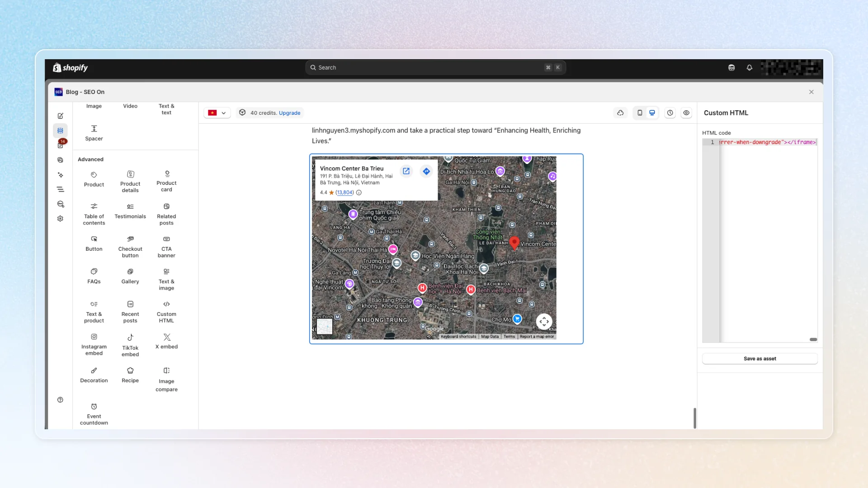Image resolution: width=868 pixels, height=488 pixels.
Task: Open Vincom Center map in new window
Action: click(x=406, y=171)
